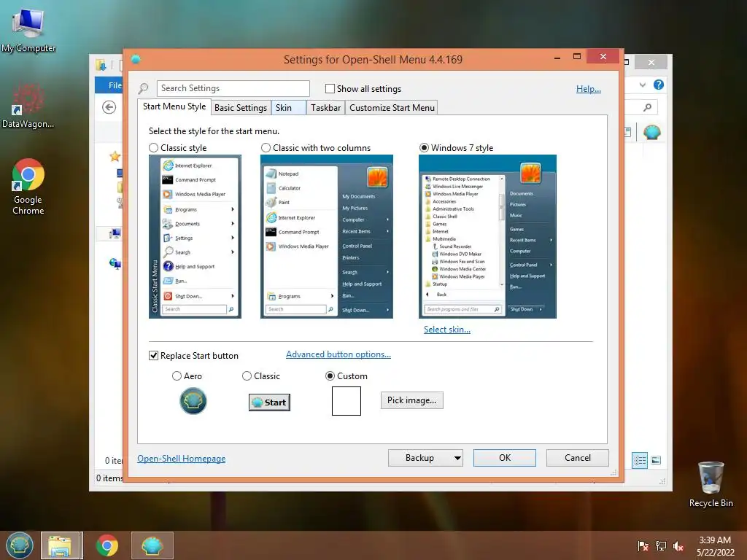Click the Cancel button
Image resolution: width=747 pixels, height=560 pixels.
click(x=578, y=458)
